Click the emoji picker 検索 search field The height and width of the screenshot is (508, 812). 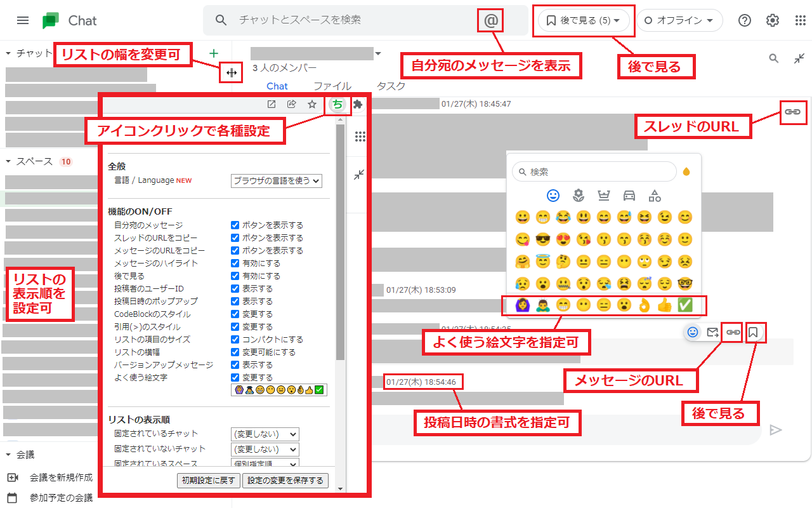pyautogui.click(x=594, y=171)
